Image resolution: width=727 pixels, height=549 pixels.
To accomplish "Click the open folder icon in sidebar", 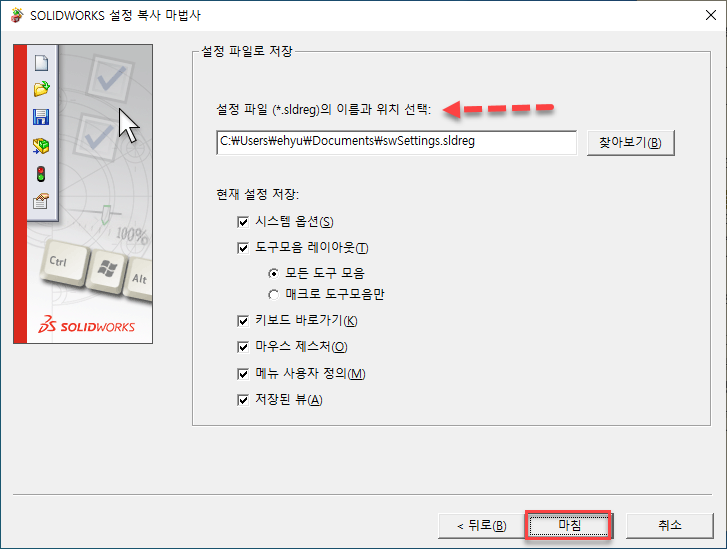I will [x=41, y=89].
